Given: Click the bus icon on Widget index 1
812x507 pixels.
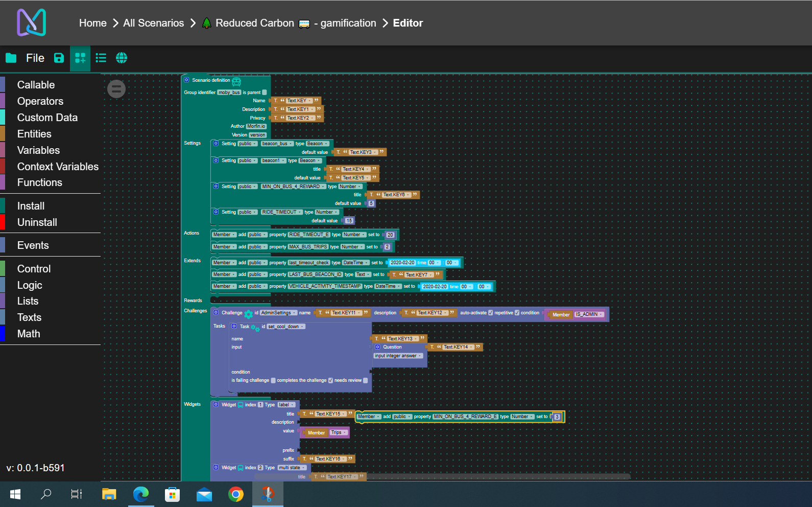Looking at the screenshot, I should (241, 405).
